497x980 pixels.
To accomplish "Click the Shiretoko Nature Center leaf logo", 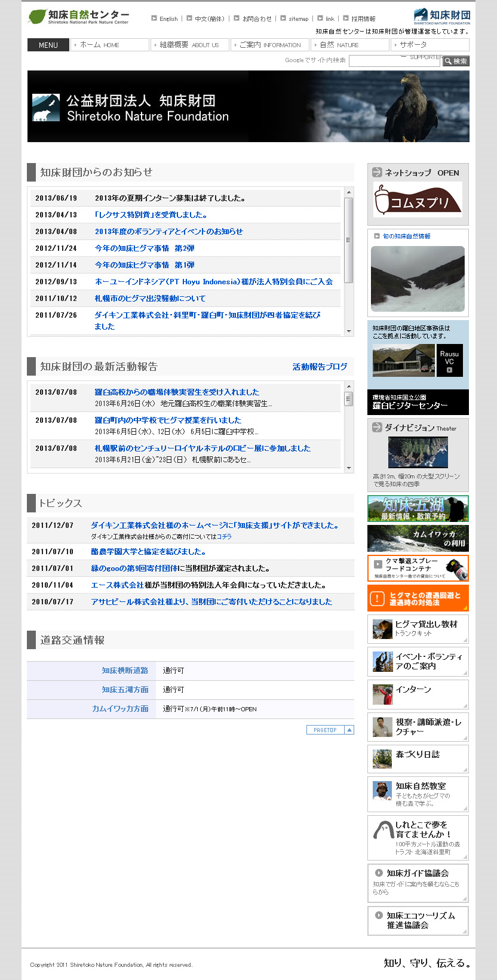I will point(78,17).
